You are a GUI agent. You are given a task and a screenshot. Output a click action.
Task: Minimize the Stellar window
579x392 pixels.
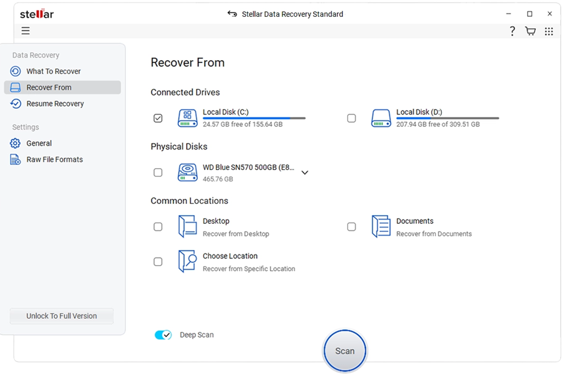(508, 14)
